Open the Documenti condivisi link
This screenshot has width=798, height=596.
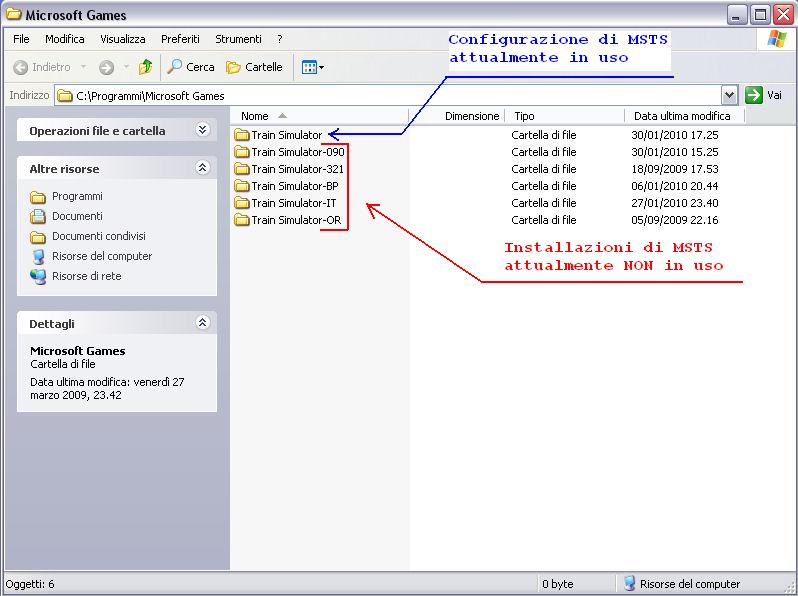tap(99, 236)
